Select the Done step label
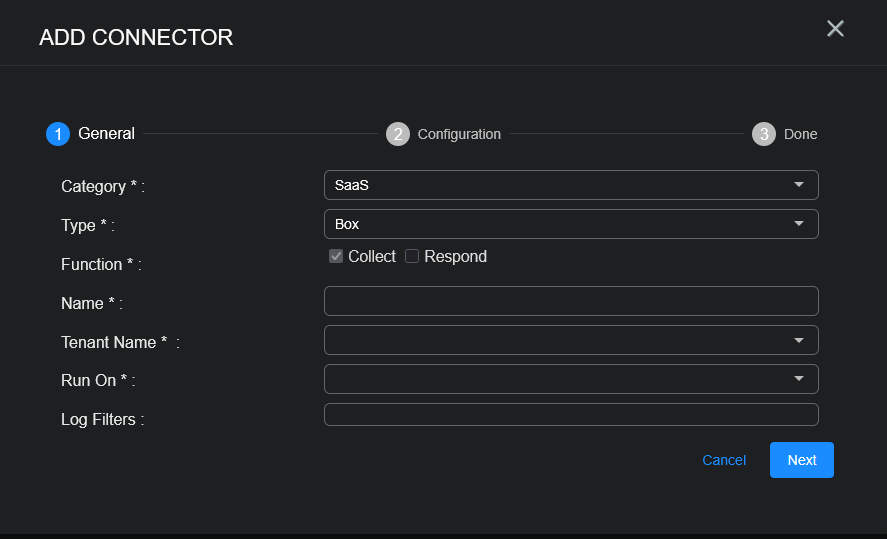This screenshot has height=539, width=887. pyautogui.click(x=800, y=134)
